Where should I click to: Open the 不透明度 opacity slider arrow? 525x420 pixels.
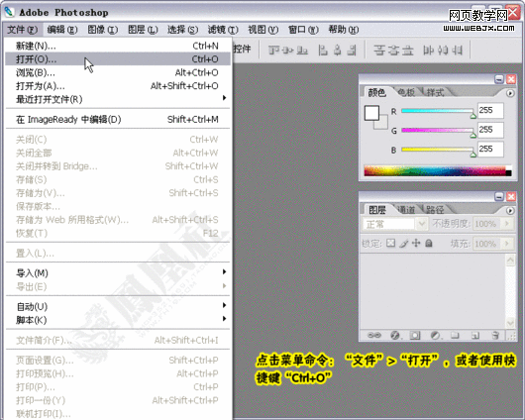507,224
